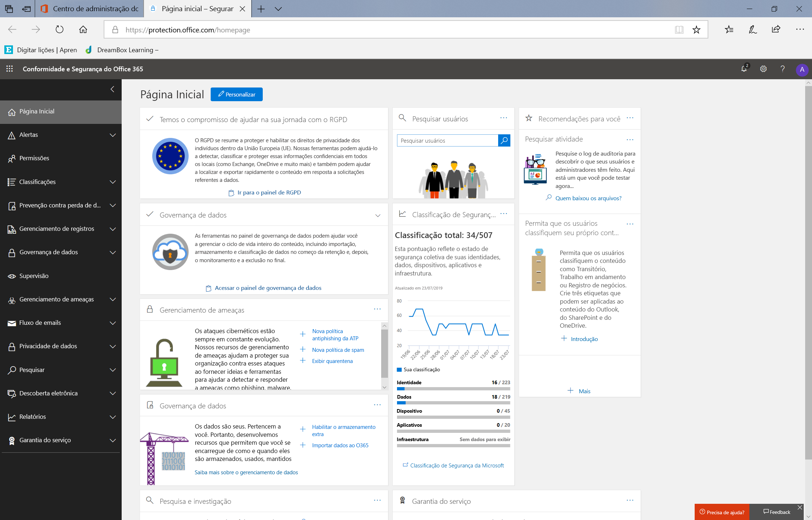The width and height of the screenshot is (812, 520).
Task: Click the share page icon
Action: [x=776, y=30]
